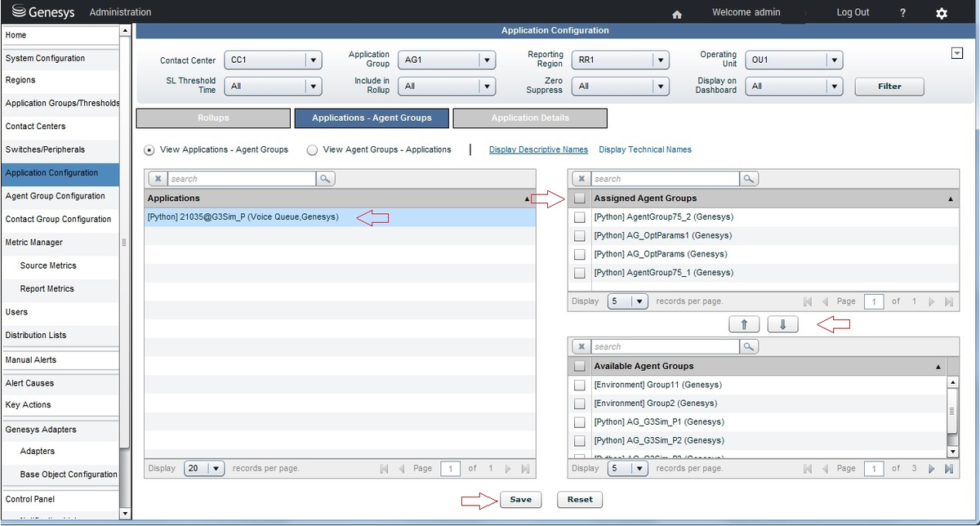
Task: Go to previous page of Assigned Agent Groups
Action: click(x=825, y=301)
